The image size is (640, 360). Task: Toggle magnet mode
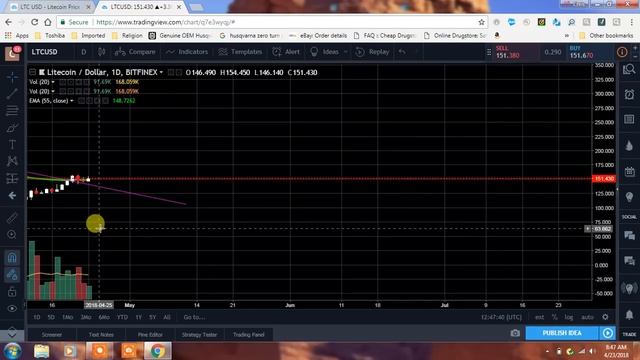(12, 257)
